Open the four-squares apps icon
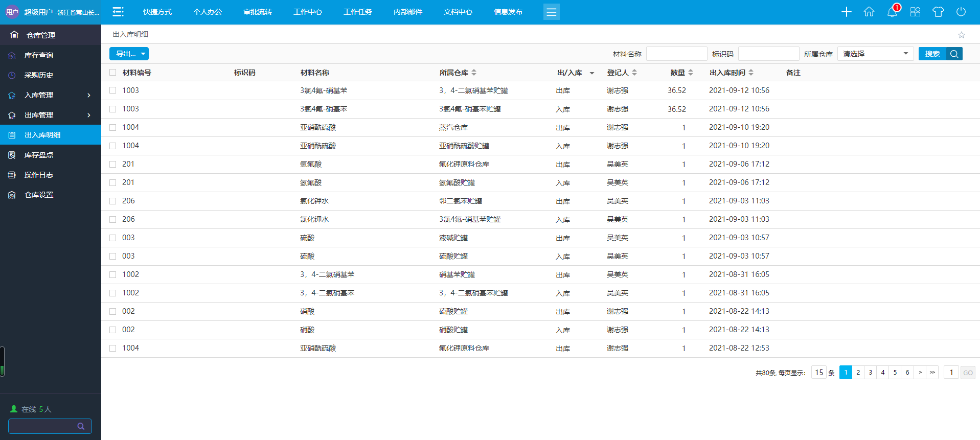The height and width of the screenshot is (440, 980). pos(915,12)
